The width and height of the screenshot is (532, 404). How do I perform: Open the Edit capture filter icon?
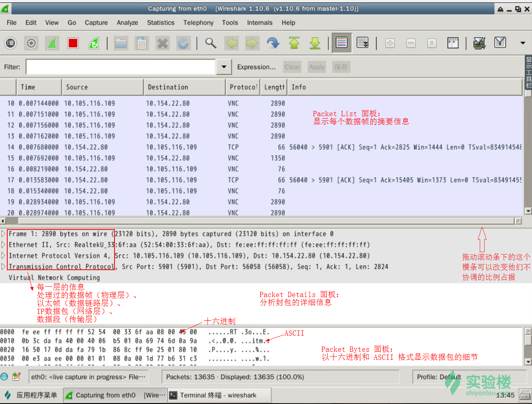[479, 43]
